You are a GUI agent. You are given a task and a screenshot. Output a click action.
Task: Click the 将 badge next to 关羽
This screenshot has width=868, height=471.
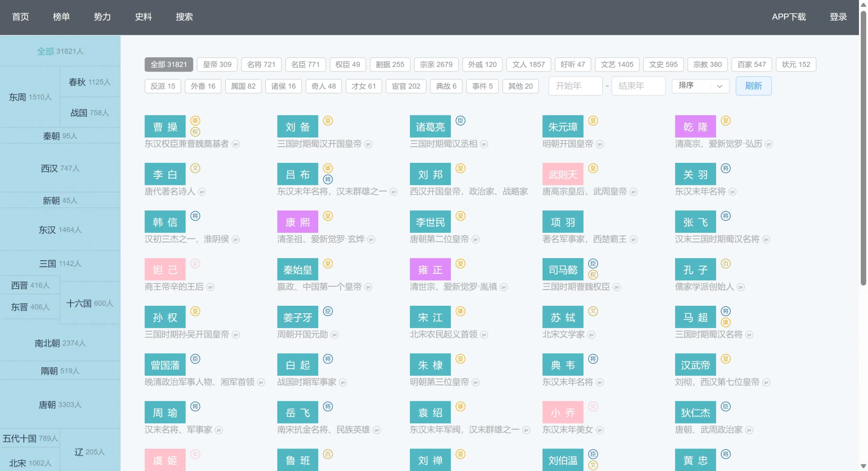pyautogui.click(x=726, y=168)
